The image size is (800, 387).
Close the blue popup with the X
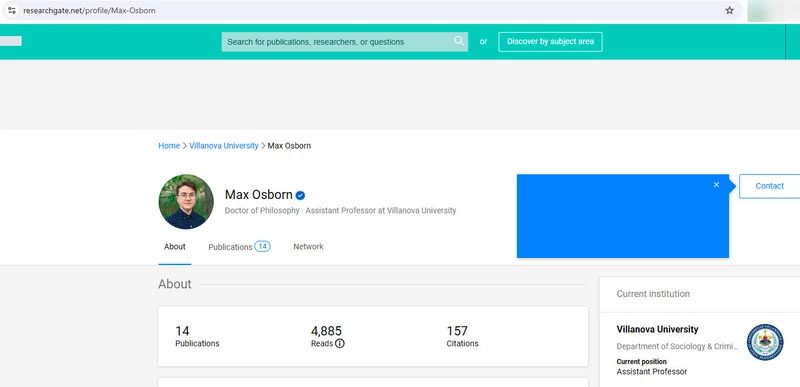[716, 185]
